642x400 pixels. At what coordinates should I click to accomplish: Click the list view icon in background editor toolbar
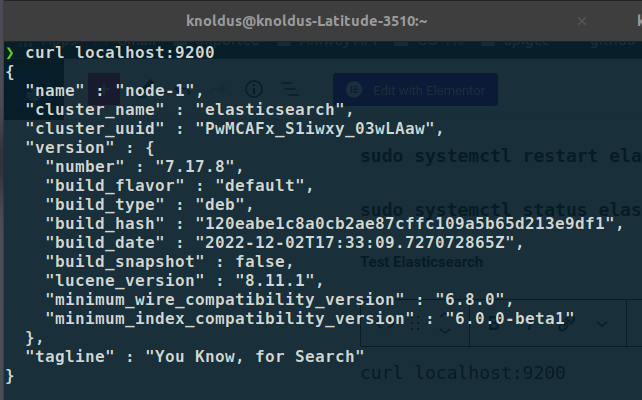tap(289, 89)
